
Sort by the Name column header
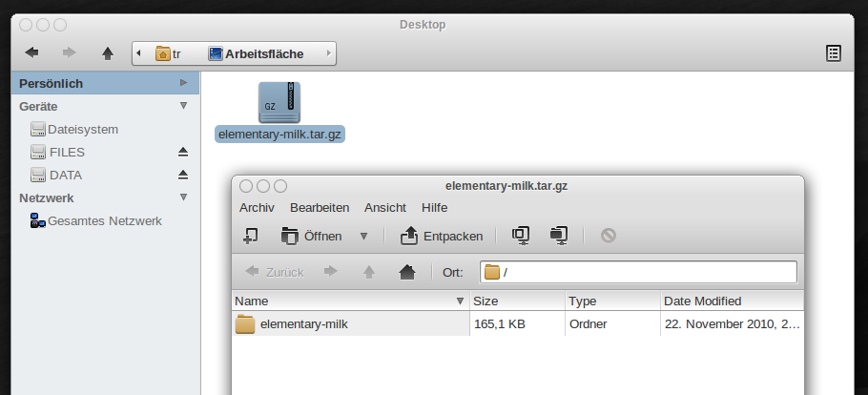(x=350, y=301)
